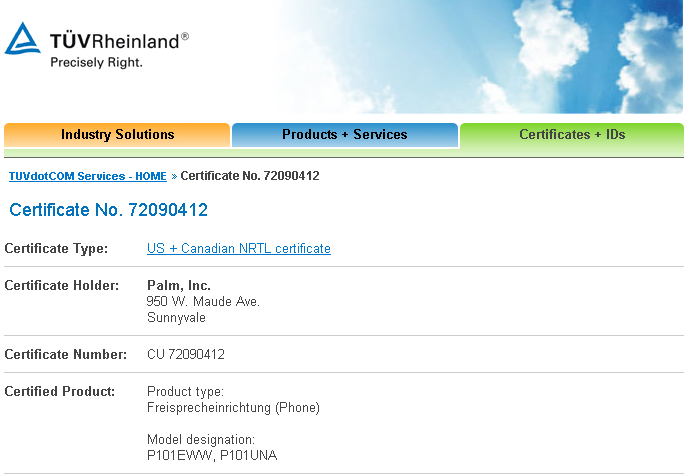684x474 pixels.
Task: Click the blue heading 'Certificate No. 72090412'
Action: 108,210
